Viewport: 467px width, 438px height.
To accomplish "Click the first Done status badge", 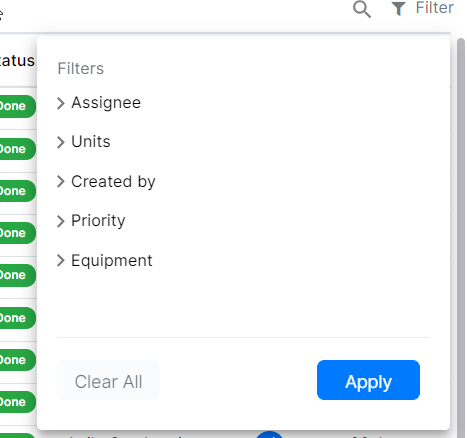I will 15,106.
